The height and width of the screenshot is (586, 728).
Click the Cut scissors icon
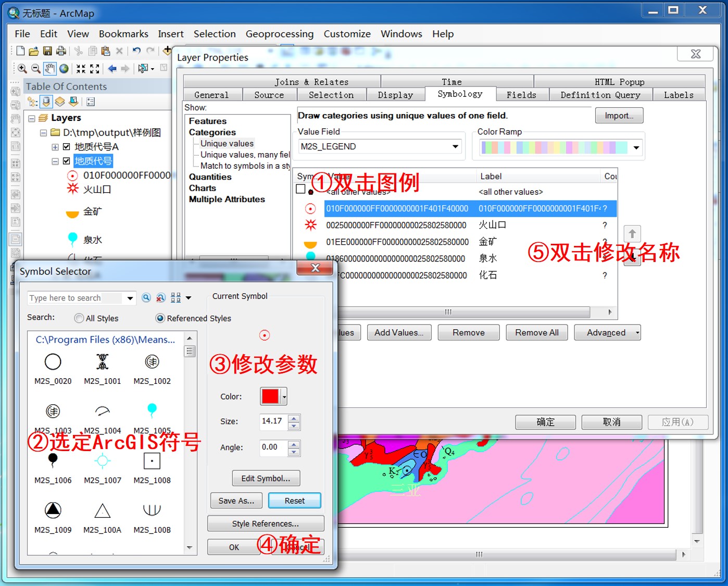pyautogui.click(x=79, y=51)
